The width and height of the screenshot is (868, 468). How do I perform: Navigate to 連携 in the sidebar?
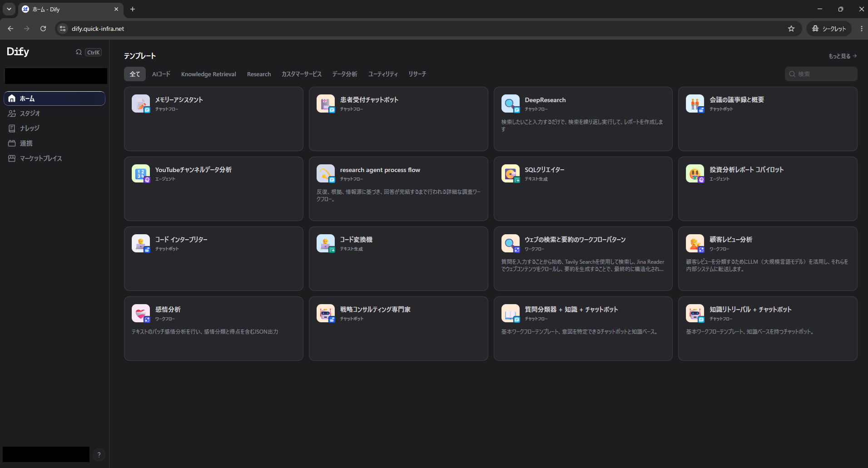55,143
